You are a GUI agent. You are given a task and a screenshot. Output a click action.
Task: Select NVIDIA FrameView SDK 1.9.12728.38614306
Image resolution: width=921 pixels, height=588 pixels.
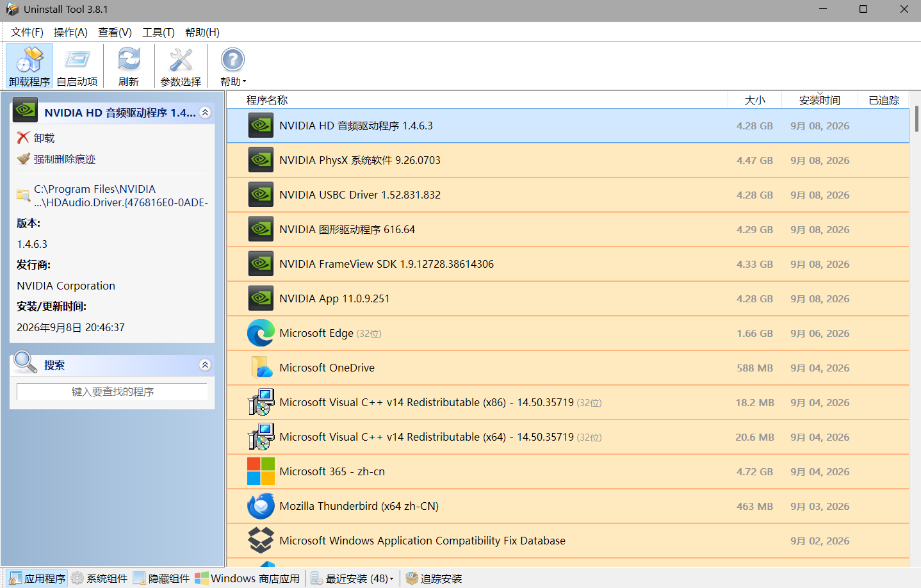(387, 264)
